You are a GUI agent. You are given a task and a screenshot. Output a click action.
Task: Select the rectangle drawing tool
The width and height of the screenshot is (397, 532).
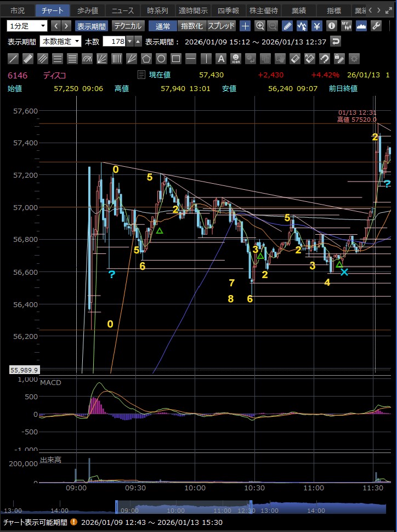pos(176,59)
